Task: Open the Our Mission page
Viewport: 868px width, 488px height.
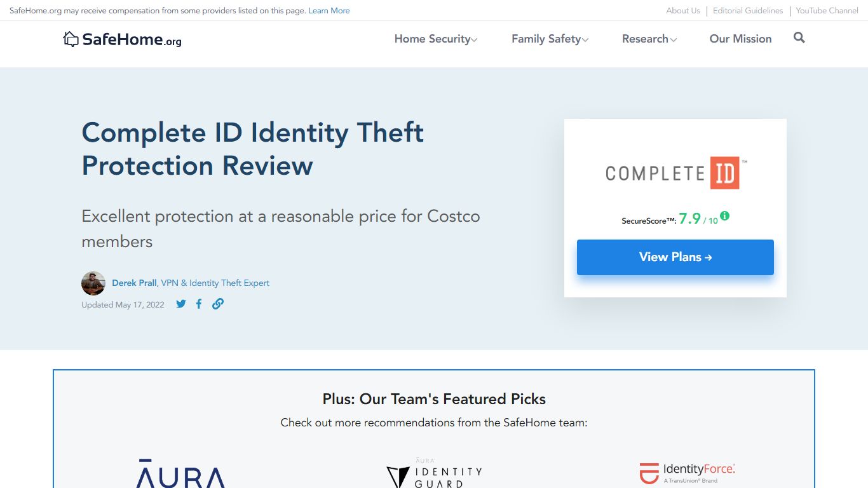Action: click(740, 39)
